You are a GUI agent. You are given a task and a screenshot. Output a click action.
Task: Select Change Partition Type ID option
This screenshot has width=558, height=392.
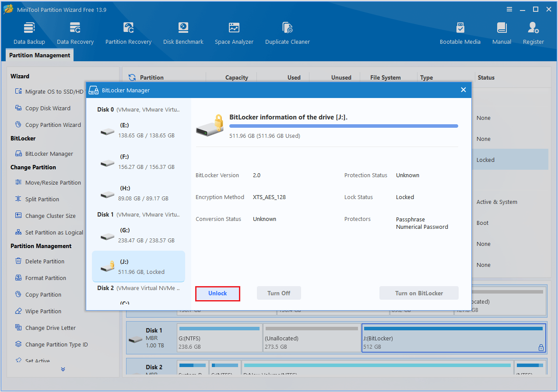click(51, 344)
